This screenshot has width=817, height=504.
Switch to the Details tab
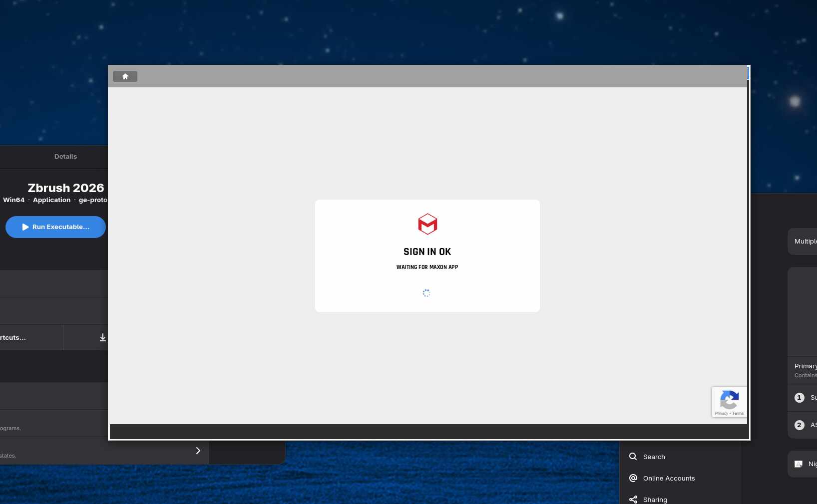65,157
